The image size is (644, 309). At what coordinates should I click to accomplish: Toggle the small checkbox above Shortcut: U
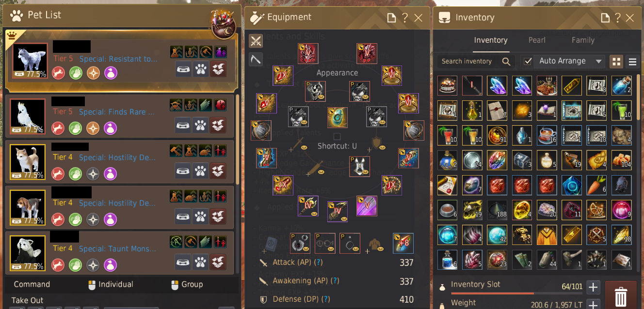[x=337, y=136]
